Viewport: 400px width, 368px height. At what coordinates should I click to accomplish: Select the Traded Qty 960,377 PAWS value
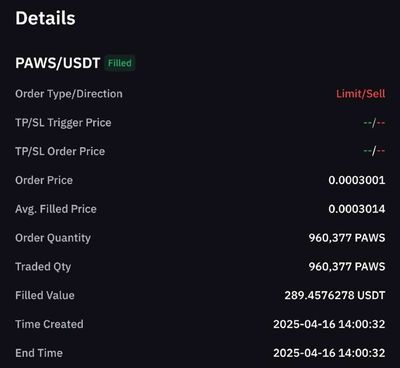(x=347, y=266)
